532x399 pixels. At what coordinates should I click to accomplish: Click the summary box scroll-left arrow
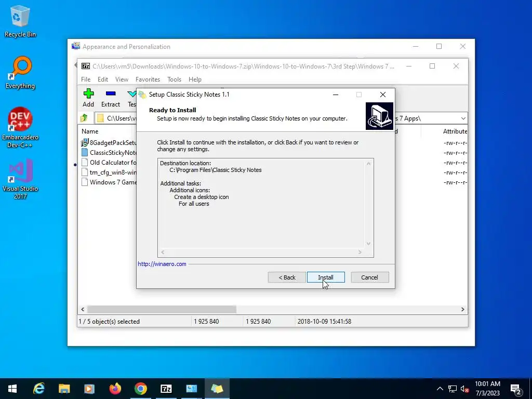pos(163,252)
